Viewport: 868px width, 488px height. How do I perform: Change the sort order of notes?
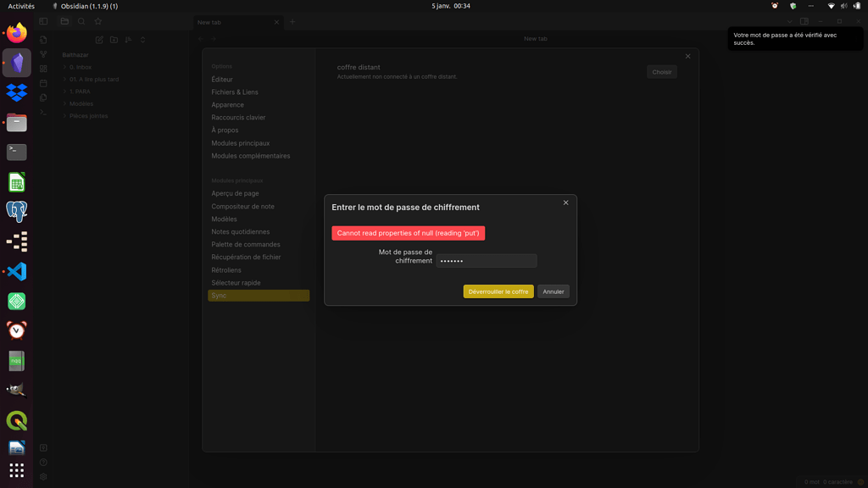(128, 40)
